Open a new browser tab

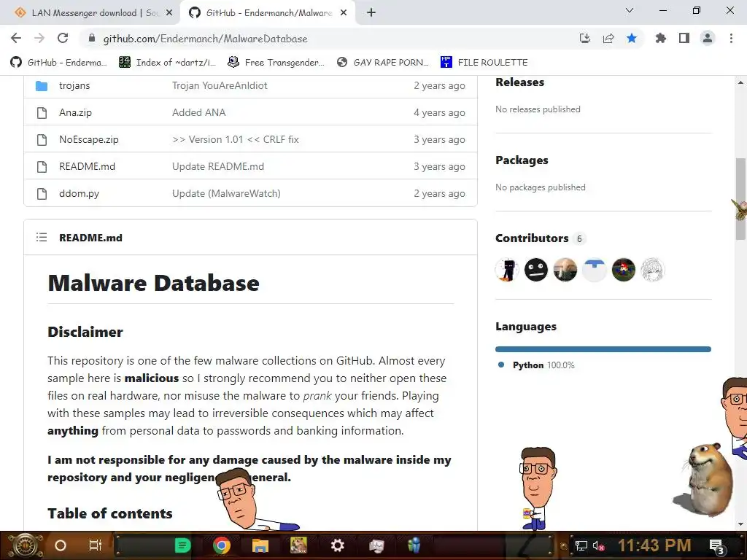pyautogui.click(x=371, y=13)
